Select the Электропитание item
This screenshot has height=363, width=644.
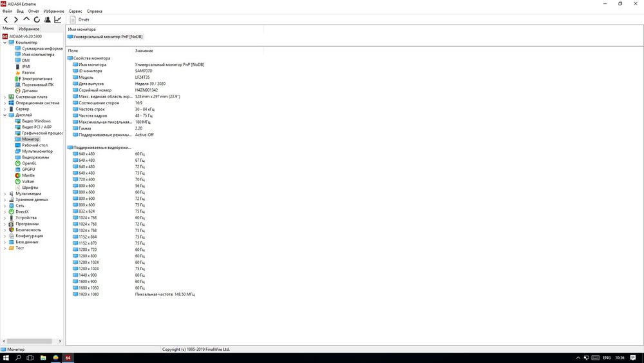[33, 79]
